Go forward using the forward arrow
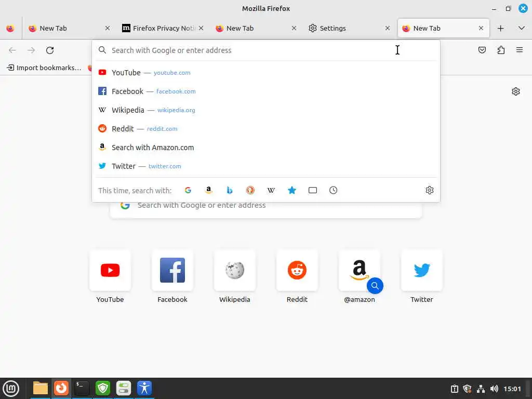Image resolution: width=532 pixels, height=399 pixels. click(x=31, y=50)
